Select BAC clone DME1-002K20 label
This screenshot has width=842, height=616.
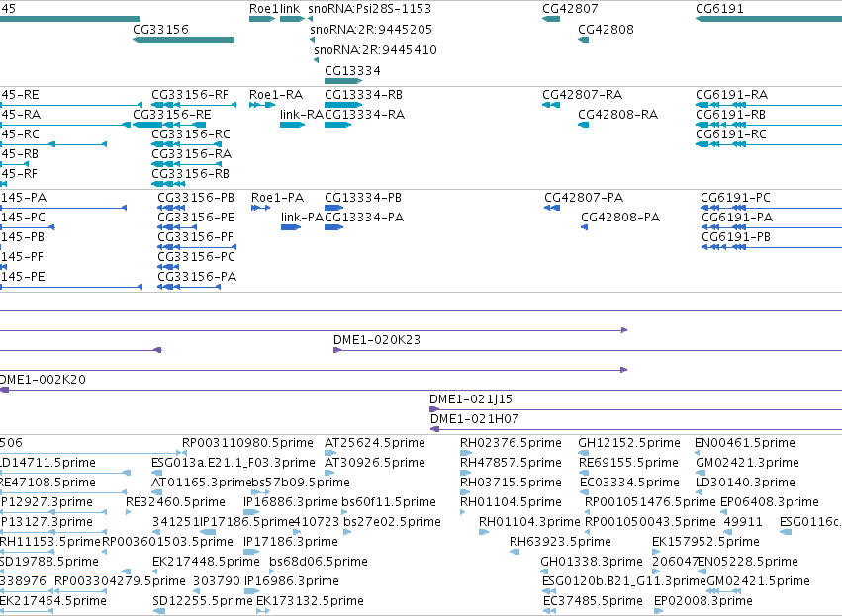(x=43, y=380)
